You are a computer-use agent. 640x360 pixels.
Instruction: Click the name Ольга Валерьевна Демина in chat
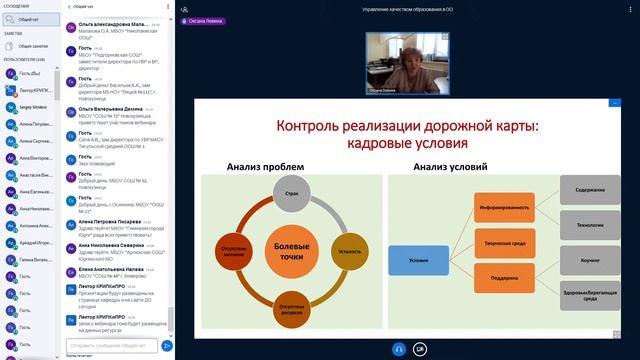pos(111,109)
